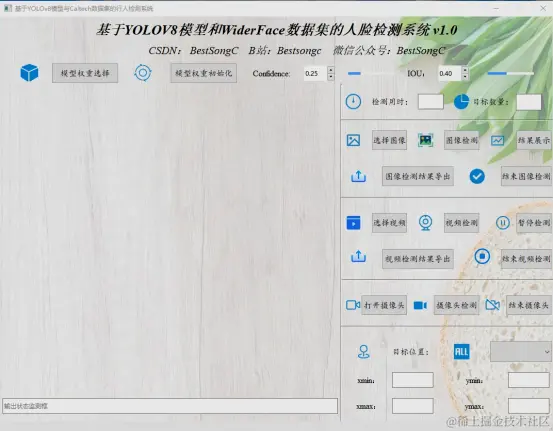Screen dimensions: 554x432
Task: Export results via 图像检测结果导出 button
Action: point(418,176)
